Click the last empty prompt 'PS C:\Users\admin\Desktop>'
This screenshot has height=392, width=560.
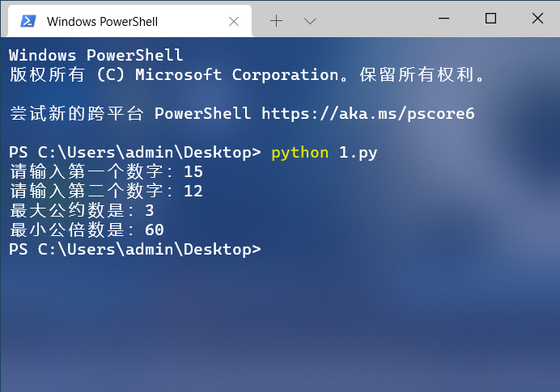click(x=135, y=249)
